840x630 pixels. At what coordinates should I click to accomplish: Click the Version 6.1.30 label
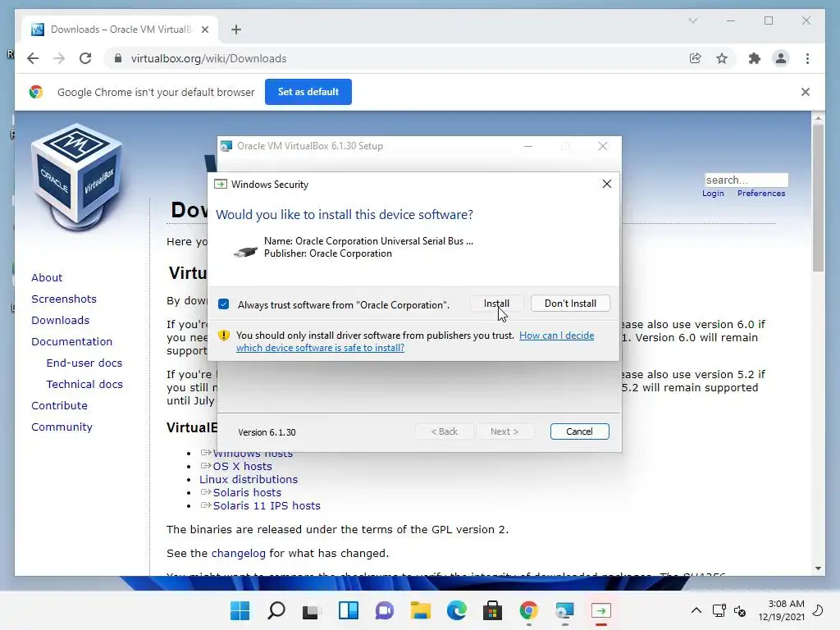267,432
